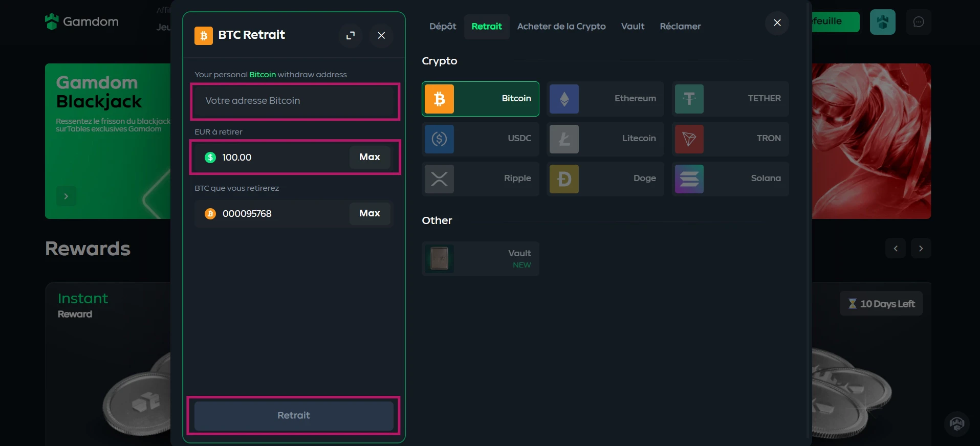Pick USDC from crypto list

point(480,139)
